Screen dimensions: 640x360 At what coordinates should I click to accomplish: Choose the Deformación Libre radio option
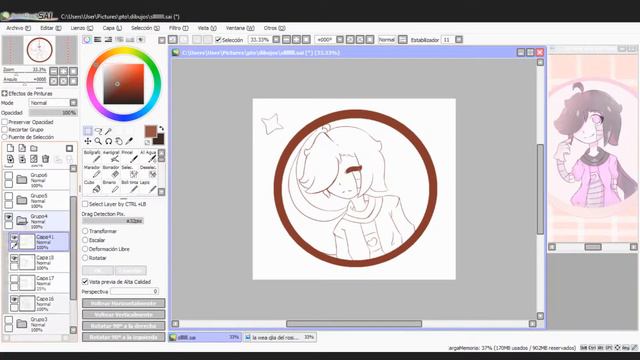click(x=85, y=249)
